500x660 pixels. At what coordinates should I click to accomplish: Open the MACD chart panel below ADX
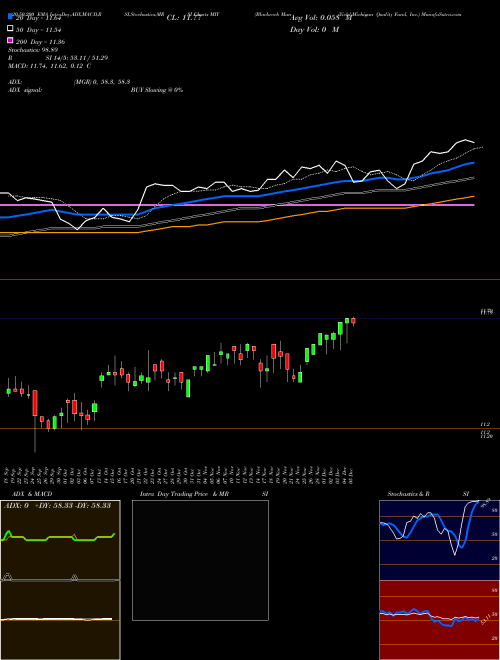point(60,620)
